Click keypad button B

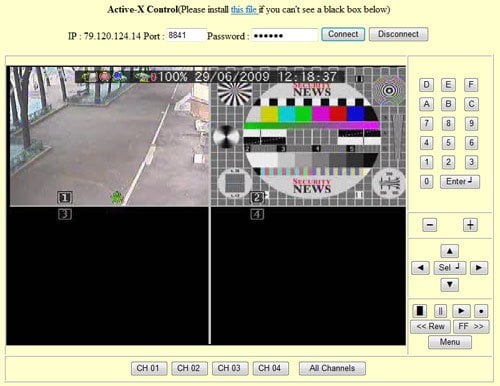pyautogui.click(x=448, y=104)
